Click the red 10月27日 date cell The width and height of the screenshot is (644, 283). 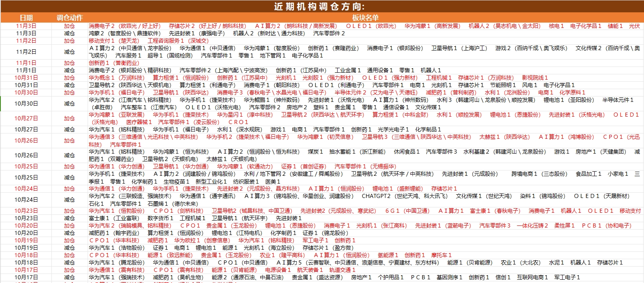pos(26,118)
